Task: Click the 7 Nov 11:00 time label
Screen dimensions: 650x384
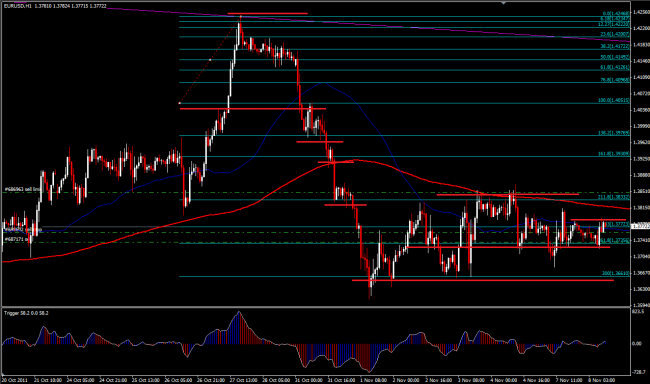Action: point(569,380)
